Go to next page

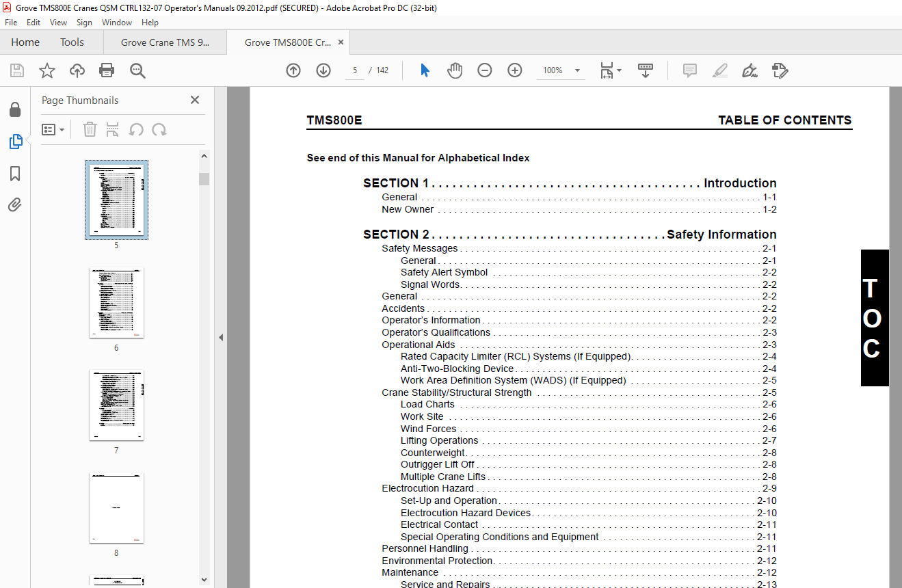(x=323, y=70)
